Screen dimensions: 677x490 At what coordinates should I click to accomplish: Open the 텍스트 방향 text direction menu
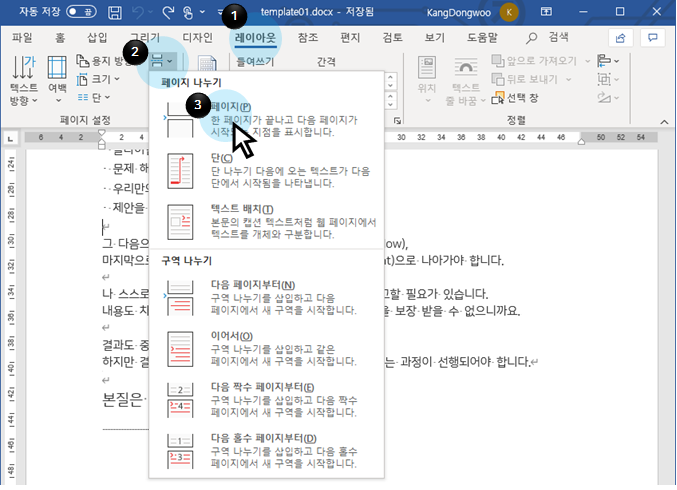23,81
